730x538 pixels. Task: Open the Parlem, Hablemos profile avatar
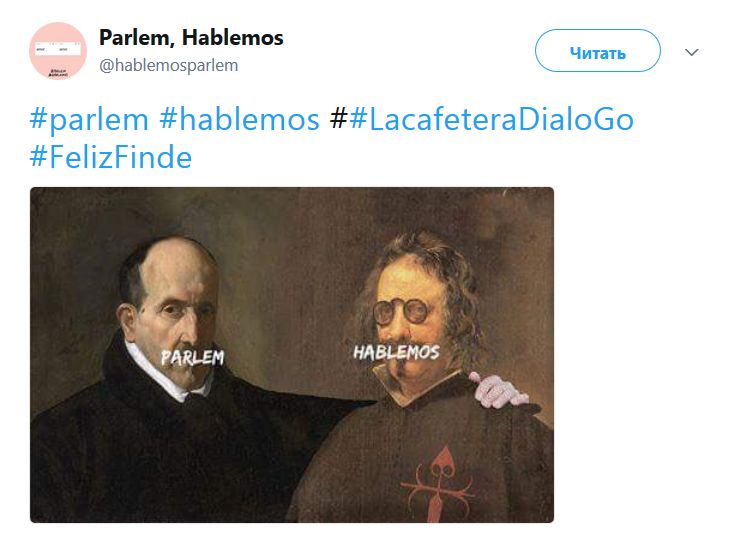tap(58, 51)
